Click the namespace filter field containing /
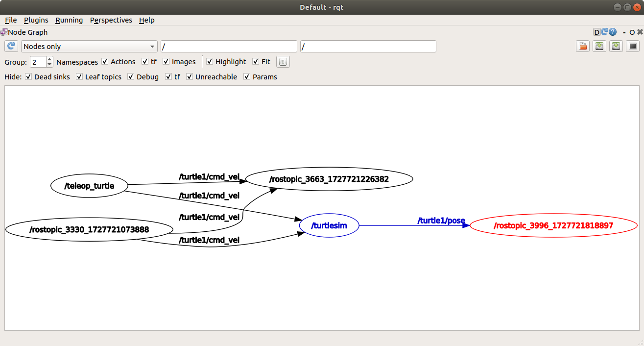The height and width of the screenshot is (346, 644). click(x=229, y=46)
